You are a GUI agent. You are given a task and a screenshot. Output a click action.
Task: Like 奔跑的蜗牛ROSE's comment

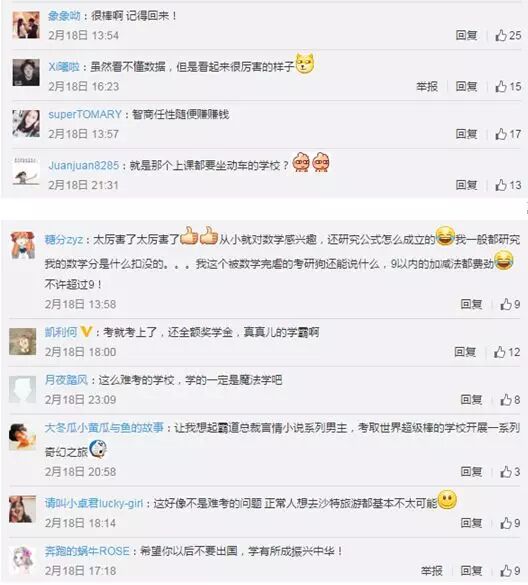(510, 571)
